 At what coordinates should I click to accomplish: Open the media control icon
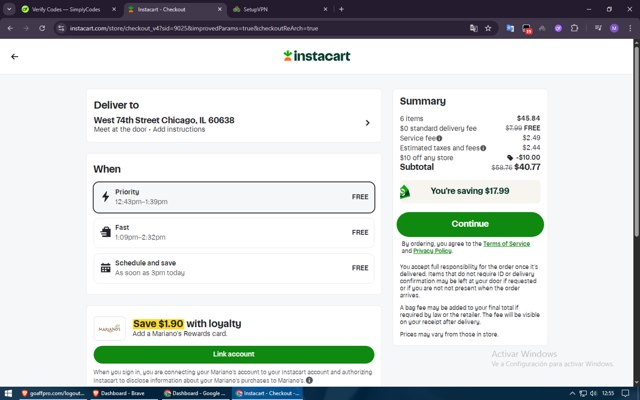[598, 28]
